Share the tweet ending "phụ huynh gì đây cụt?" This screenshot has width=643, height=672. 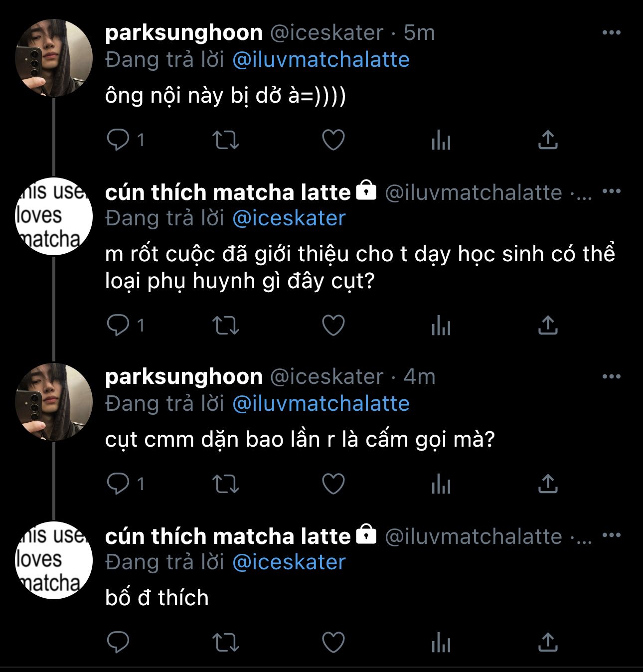548,326
